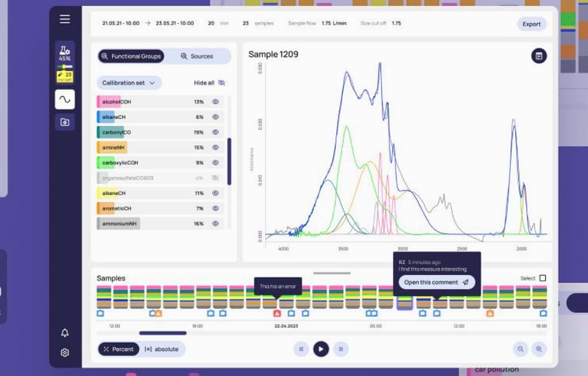Viewport: 588px width, 376px height.
Task: Select the Functional Groups tab
Action: coord(131,56)
